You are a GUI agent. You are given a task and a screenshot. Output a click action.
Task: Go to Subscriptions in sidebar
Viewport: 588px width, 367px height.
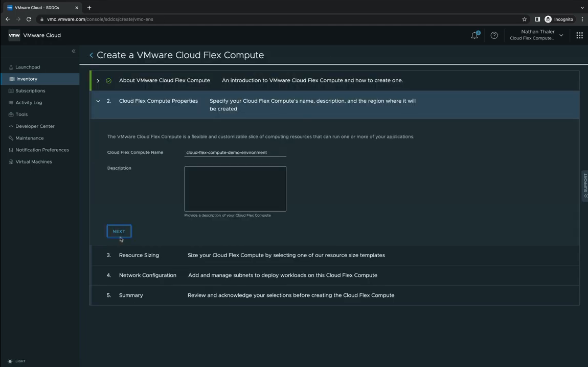point(30,90)
